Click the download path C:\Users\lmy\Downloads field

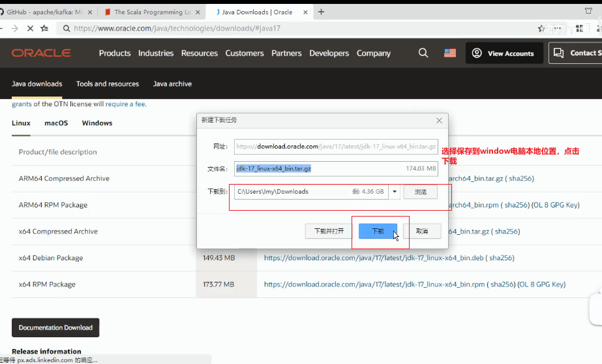pos(311,192)
